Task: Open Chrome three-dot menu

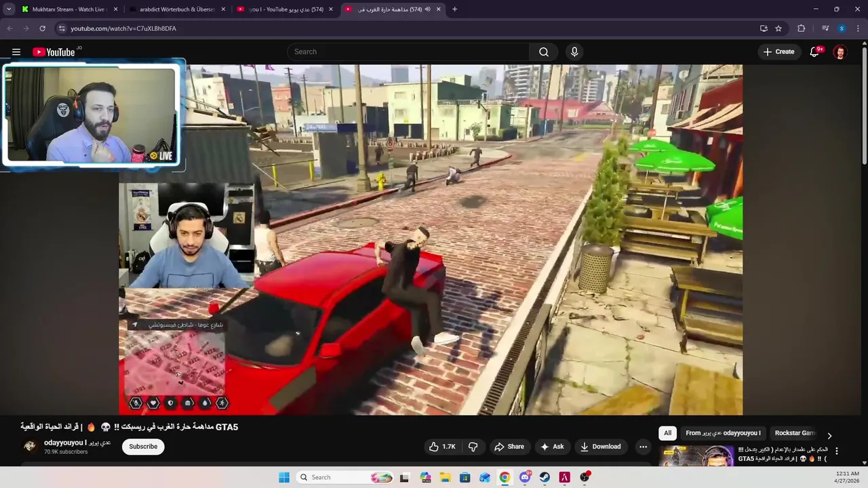Action: point(858,28)
